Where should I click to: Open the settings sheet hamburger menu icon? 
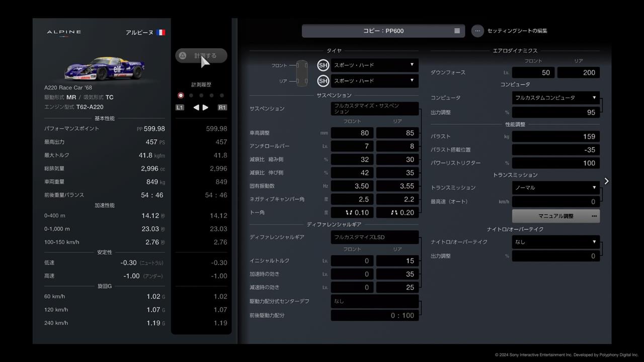click(x=457, y=31)
